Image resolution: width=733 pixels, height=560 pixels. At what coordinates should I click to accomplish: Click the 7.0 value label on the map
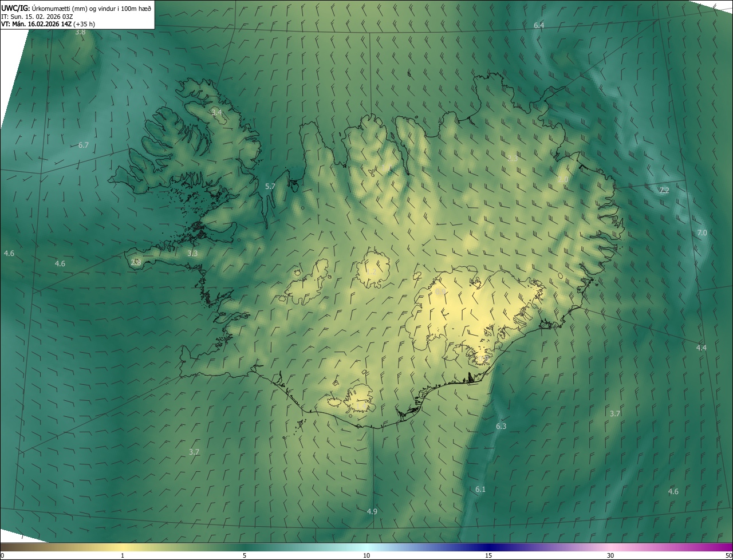pyautogui.click(x=702, y=233)
